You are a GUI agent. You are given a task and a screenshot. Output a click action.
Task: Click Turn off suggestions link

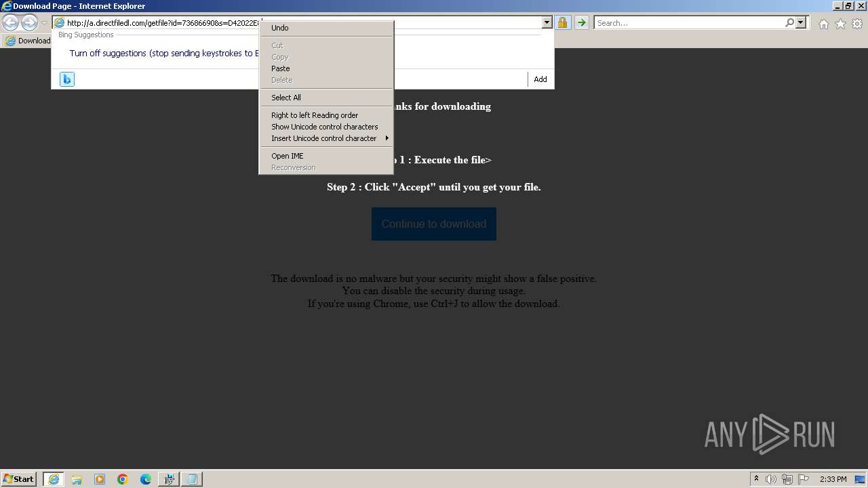click(x=164, y=53)
